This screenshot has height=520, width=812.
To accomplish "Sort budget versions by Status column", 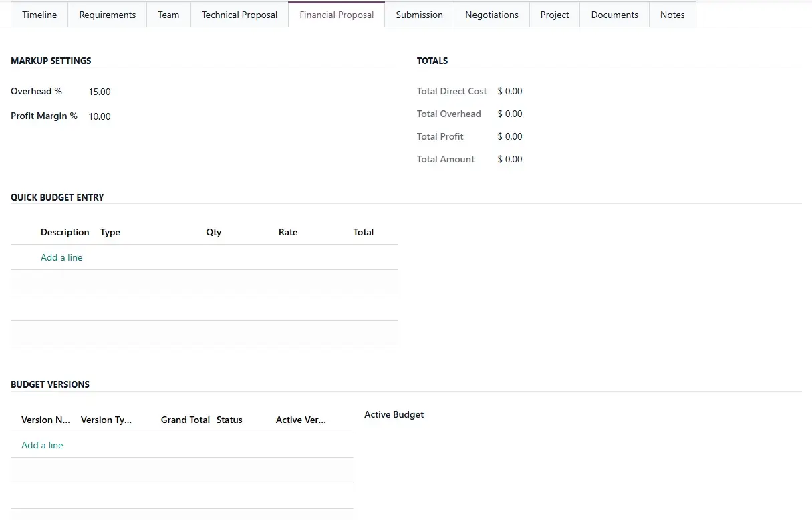I will [229, 420].
